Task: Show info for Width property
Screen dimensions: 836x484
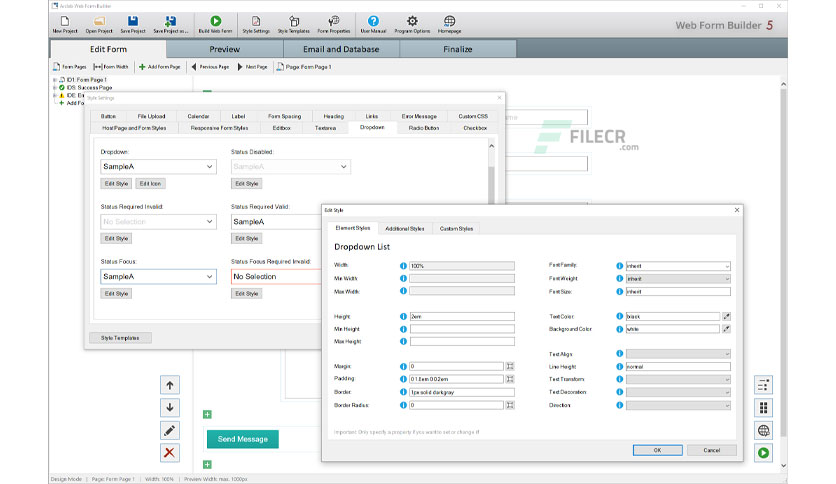Action: (x=403, y=265)
